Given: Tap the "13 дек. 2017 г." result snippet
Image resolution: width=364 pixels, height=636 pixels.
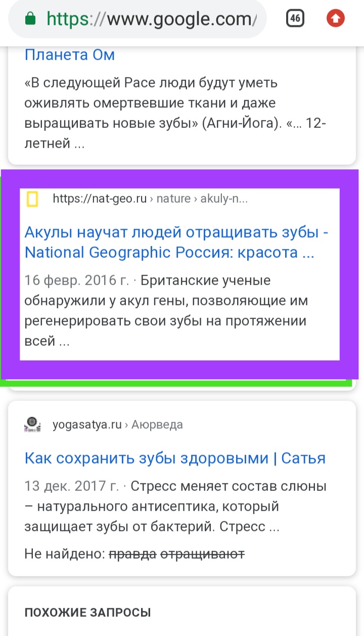Looking at the screenshot, I should click(x=71, y=486).
